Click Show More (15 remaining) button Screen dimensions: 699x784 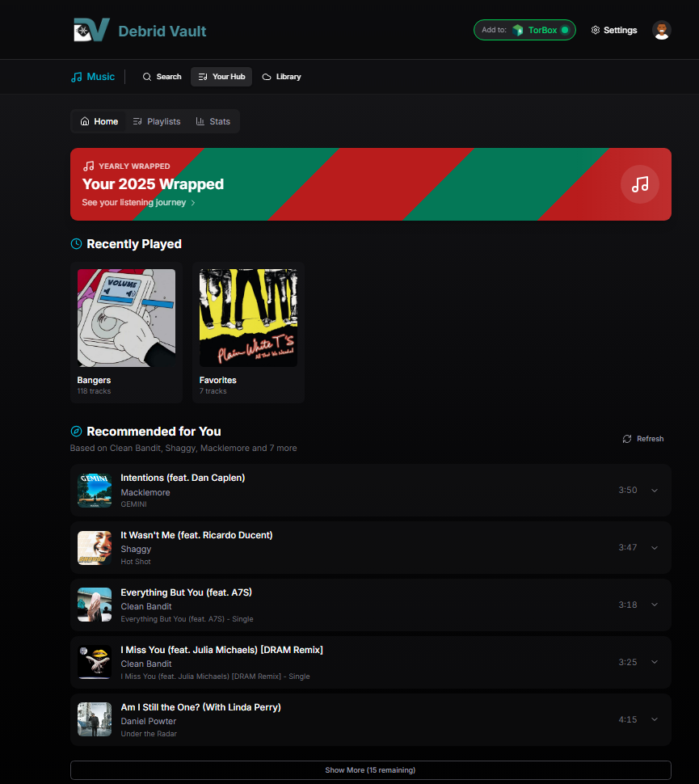[370, 770]
